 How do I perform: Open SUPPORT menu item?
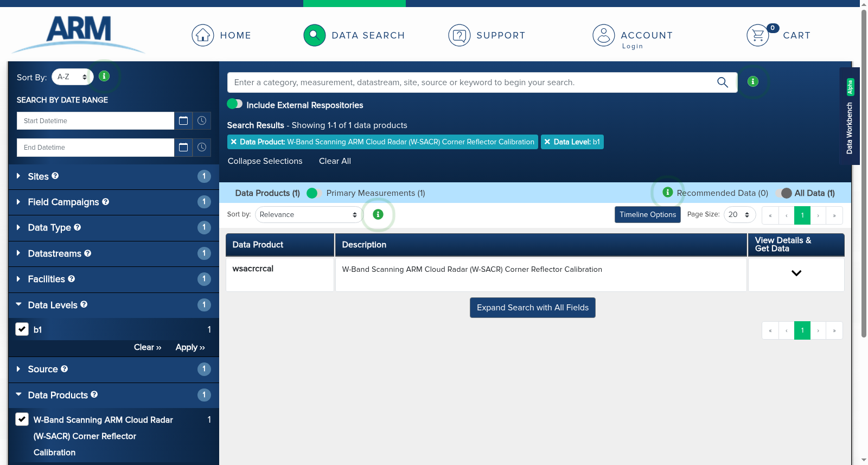[x=501, y=35]
